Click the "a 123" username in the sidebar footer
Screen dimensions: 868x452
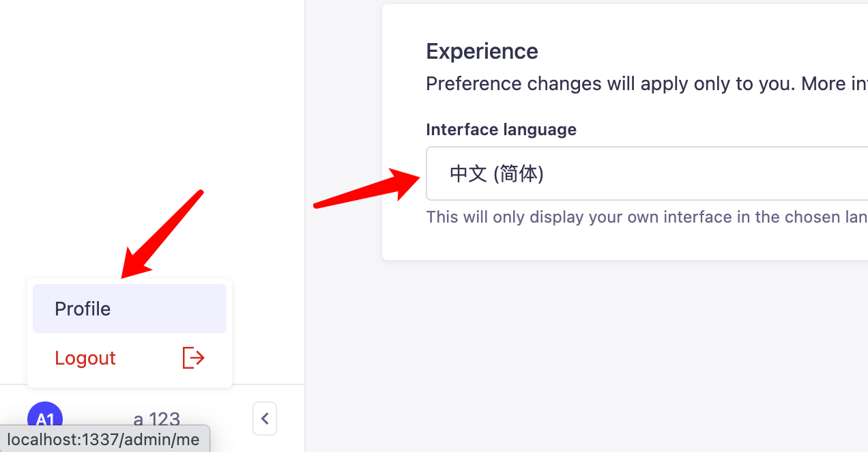[157, 419]
